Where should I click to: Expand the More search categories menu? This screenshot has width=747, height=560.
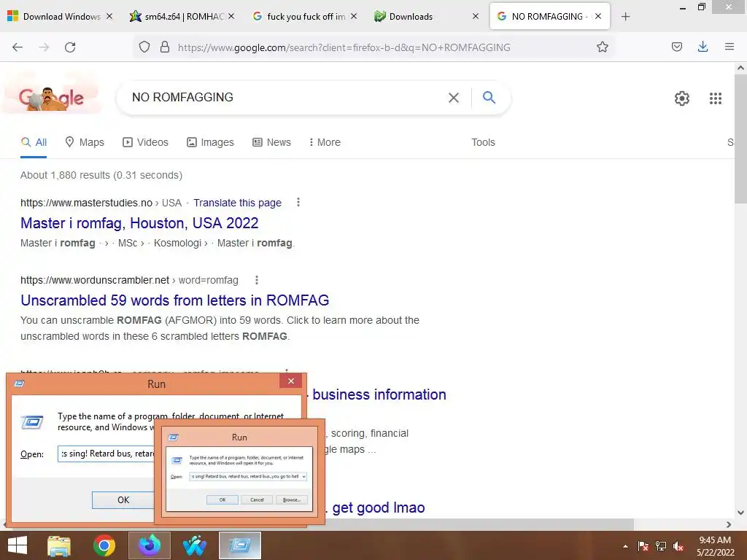point(325,142)
